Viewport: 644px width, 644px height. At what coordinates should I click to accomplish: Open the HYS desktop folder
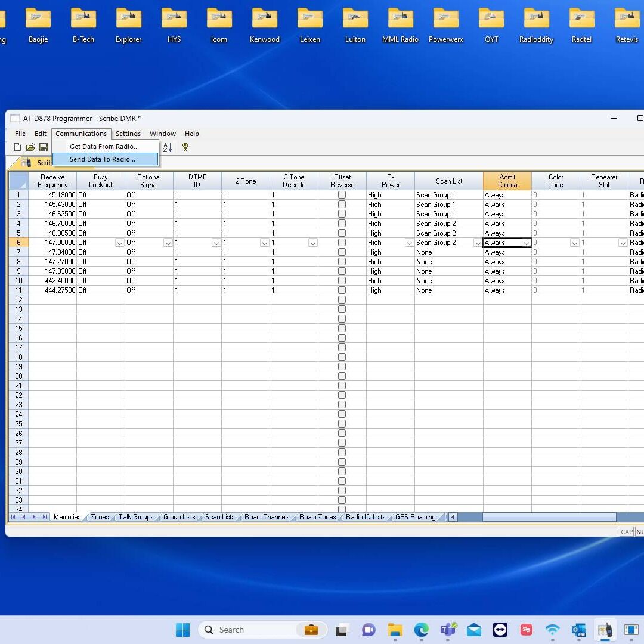coord(174,26)
